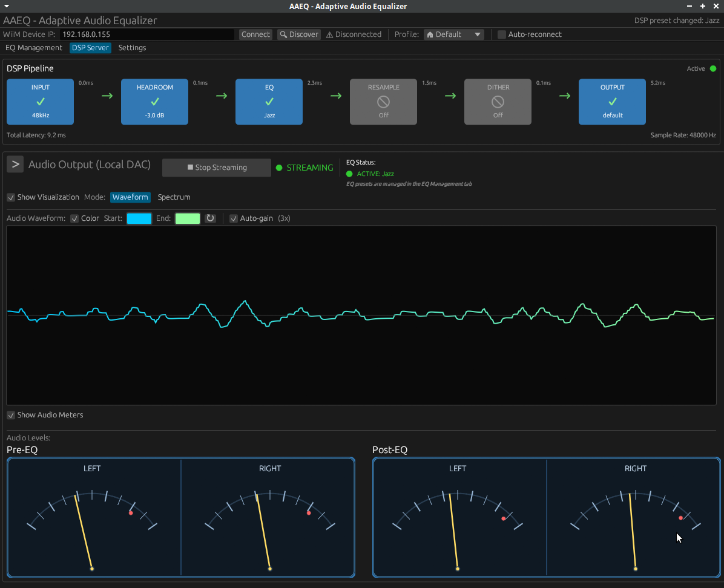Disable the Show Visualization checkbox

(11, 197)
